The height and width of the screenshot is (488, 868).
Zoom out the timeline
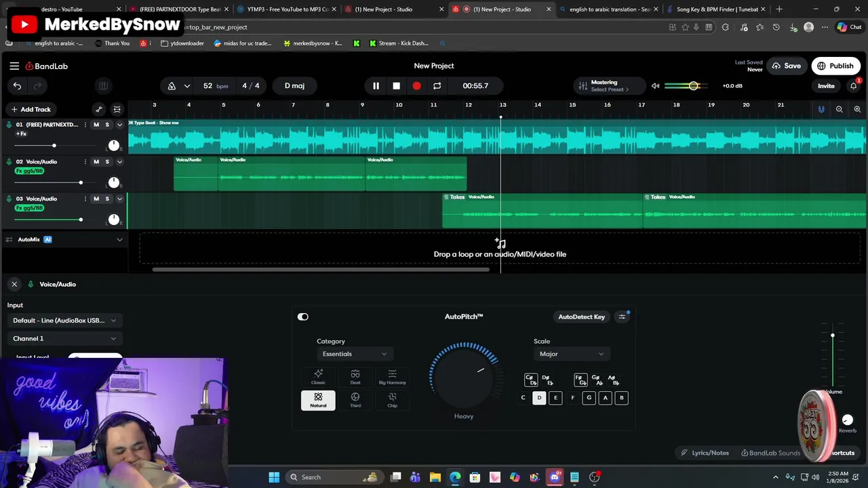pos(840,109)
